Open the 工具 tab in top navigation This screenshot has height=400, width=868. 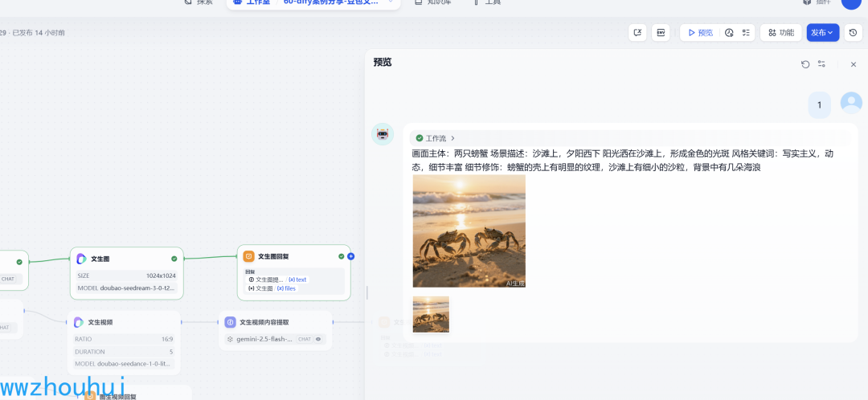click(x=493, y=2)
